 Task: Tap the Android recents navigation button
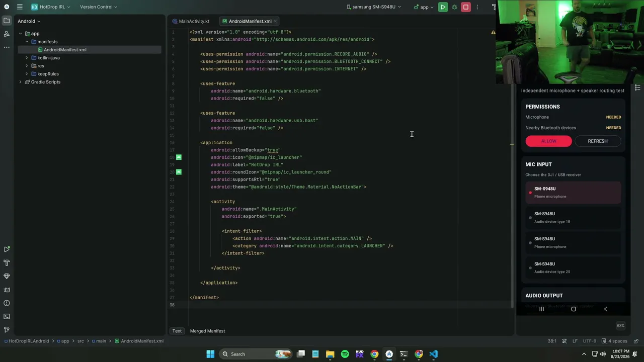tap(541, 309)
